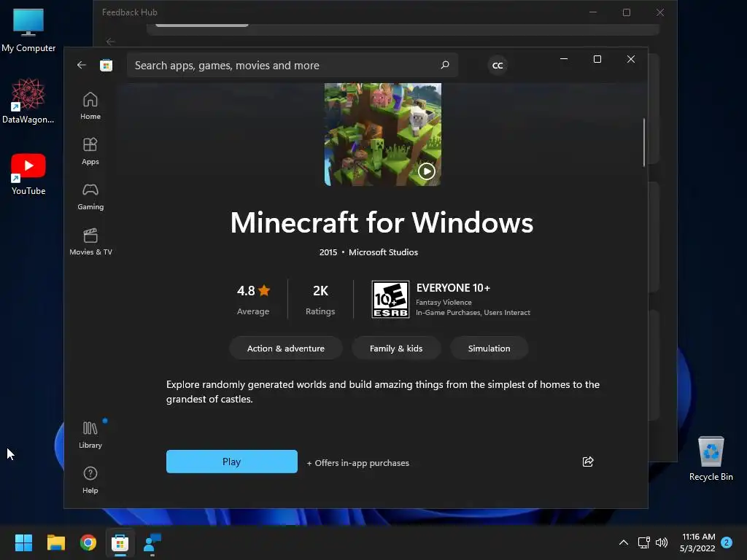Image resolution: width=747 pixels, height=560 pixels.
Task: Select the Simulation category tag
Action: click(x=489, y=348)
